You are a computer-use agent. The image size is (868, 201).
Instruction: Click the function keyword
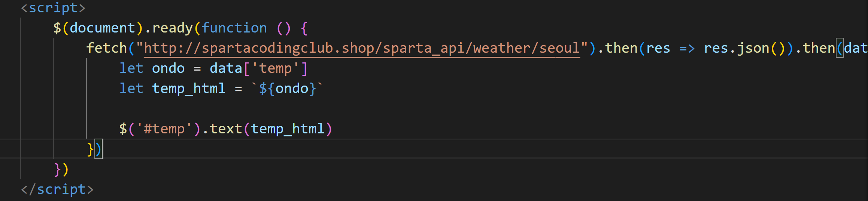[x=234, y=28]
